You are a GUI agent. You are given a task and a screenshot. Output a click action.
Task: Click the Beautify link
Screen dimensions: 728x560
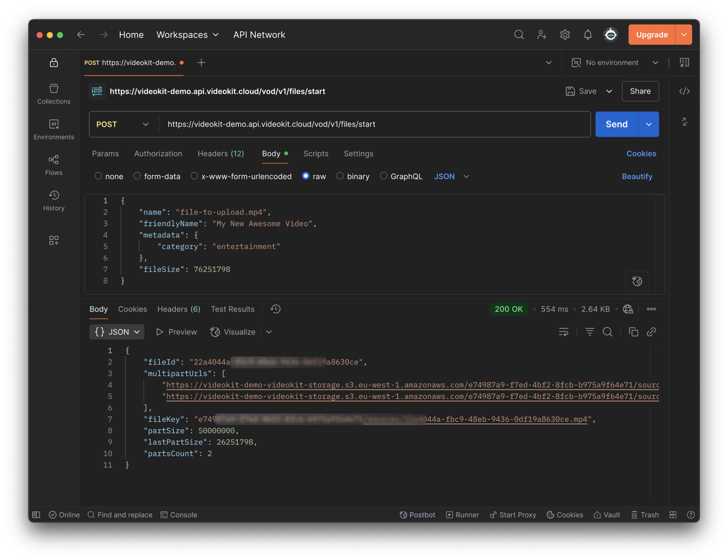click(637, 177)
